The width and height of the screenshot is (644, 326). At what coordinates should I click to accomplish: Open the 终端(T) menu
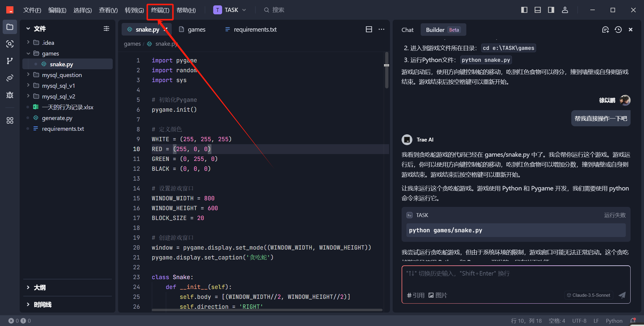[160, 10]
